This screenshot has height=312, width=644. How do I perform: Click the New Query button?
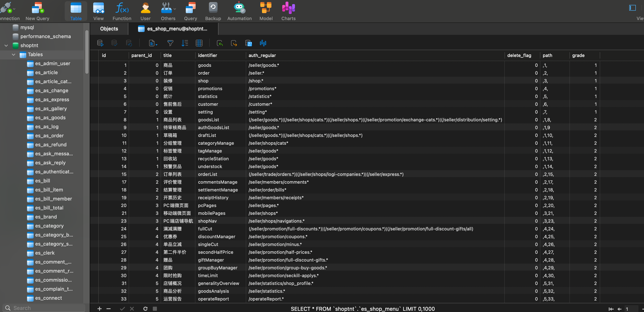click(x=37, y=11)
